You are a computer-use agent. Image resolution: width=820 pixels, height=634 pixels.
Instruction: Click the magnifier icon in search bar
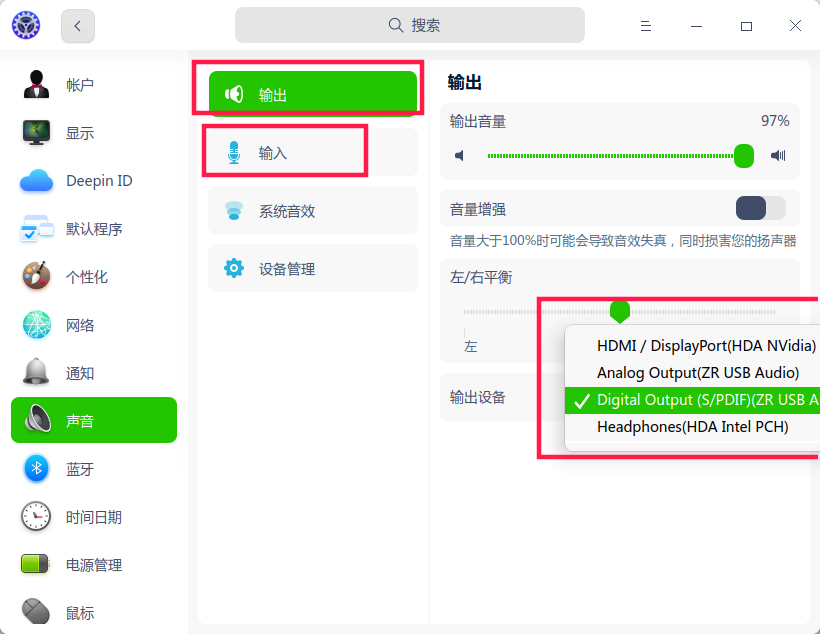pos(396,25)
